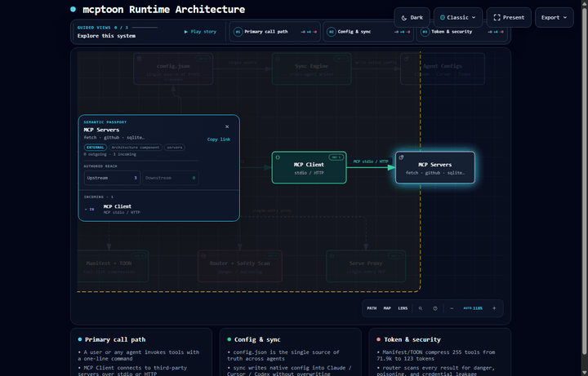Click the Architecture component tag
588x376 pixels.
136,148
